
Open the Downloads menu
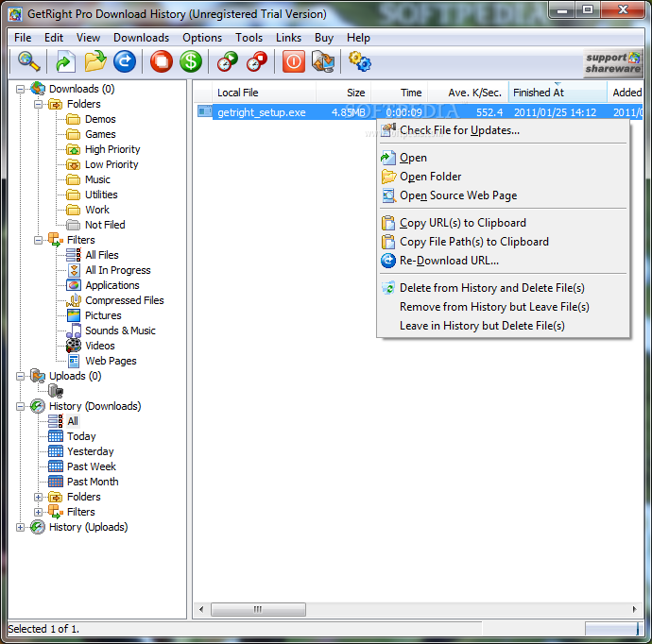pyautogui.click(x=142, y=38)
